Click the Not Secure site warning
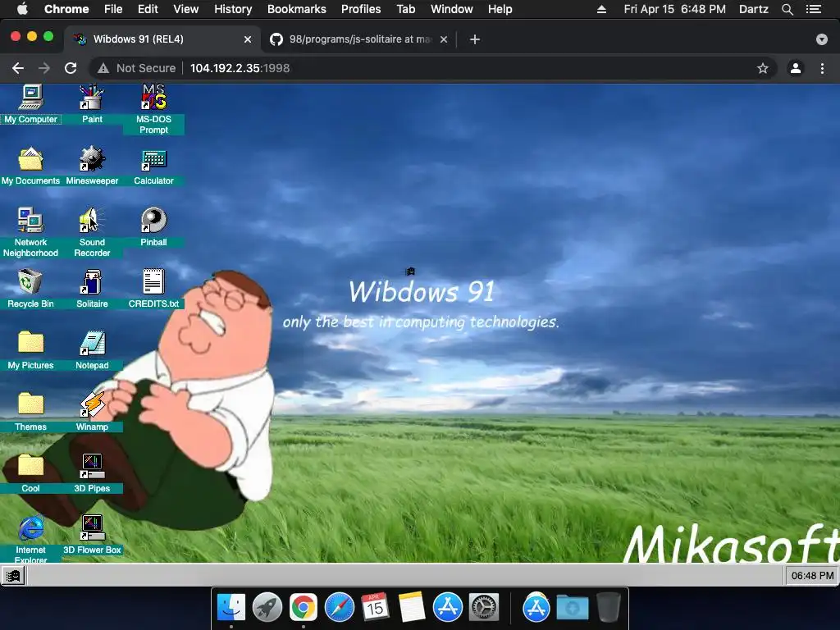Screen dimensions: 840x630 (137, 68)
